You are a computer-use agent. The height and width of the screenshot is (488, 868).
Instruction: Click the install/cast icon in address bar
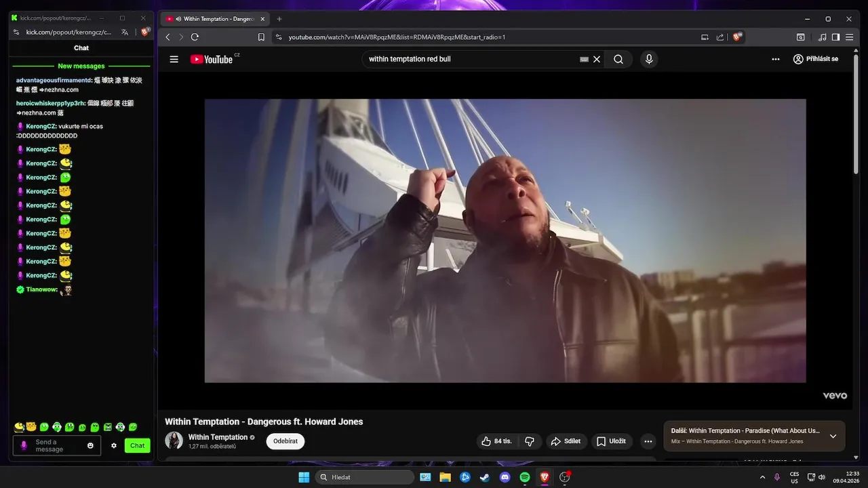[705, 37]
